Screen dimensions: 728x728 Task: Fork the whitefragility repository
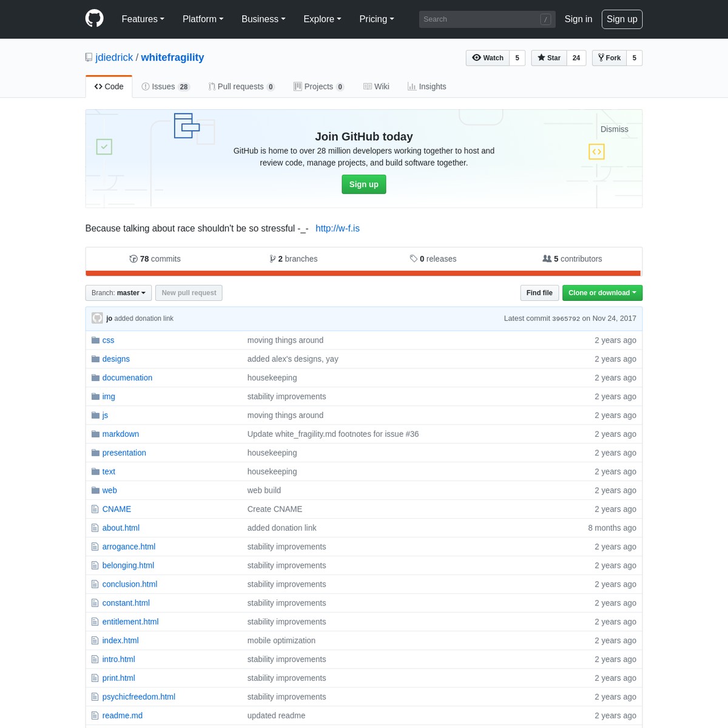(609, 58)
